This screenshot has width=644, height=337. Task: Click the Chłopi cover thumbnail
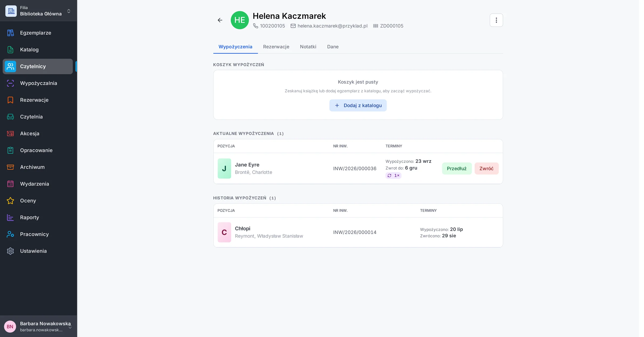tap(224, 232)
